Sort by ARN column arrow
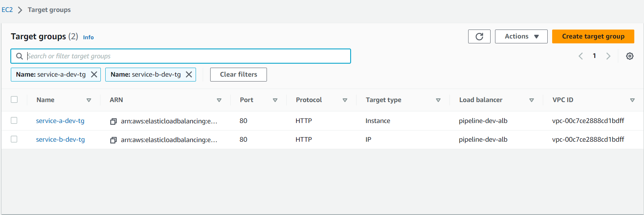 [219, 100]
